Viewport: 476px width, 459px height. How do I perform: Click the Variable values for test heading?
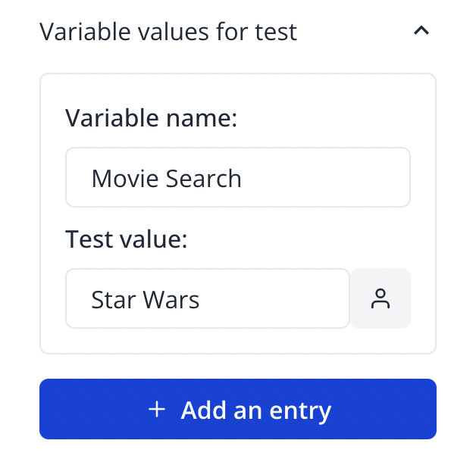click(168, 32)
